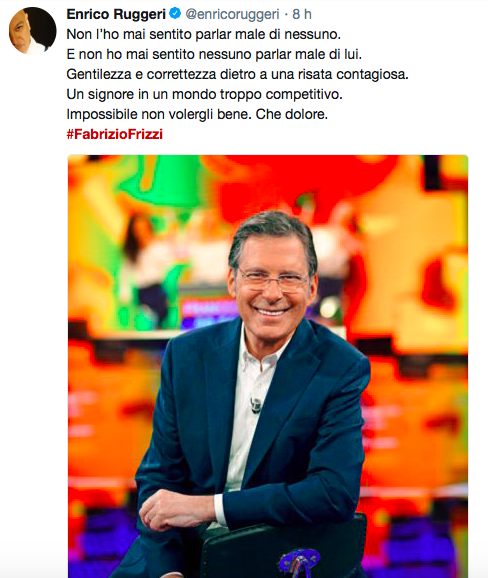Click the text "Impossibile non volergli bene"
This screenshot has height=578, width=488.
[159, 114]
